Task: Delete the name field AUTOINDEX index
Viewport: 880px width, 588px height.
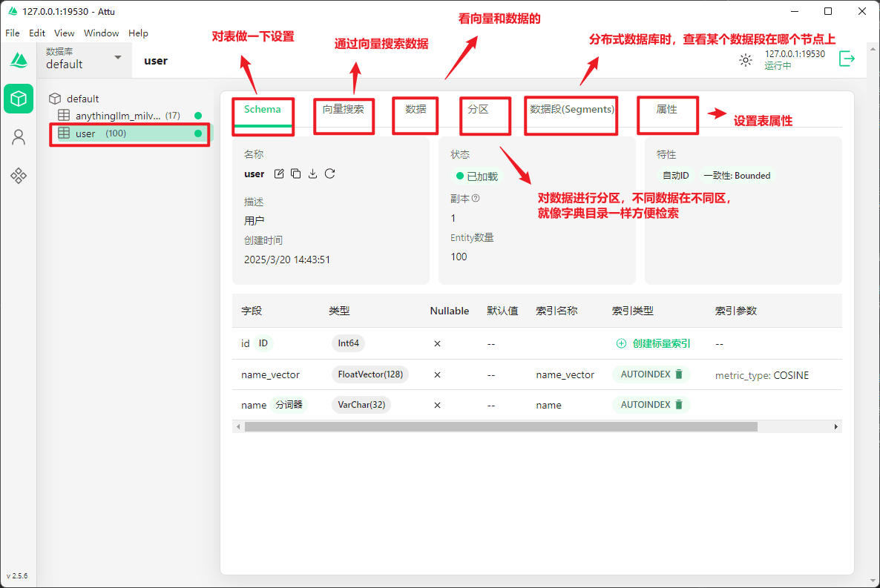Action: 678,405
